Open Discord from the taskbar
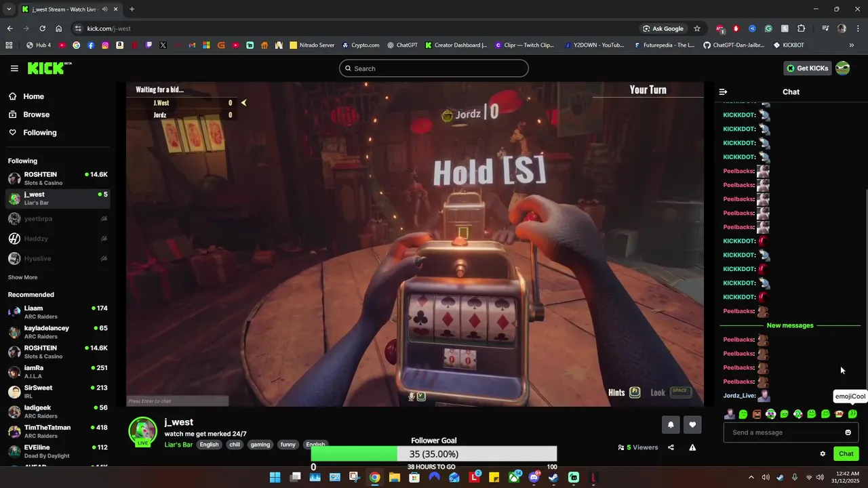Viewport: 868px width, 488px height. click(x=534, y=477)
